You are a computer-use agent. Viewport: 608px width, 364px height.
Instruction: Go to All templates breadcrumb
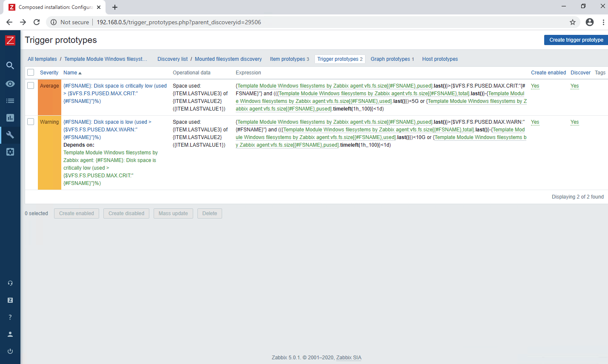[x=42, y=59]
